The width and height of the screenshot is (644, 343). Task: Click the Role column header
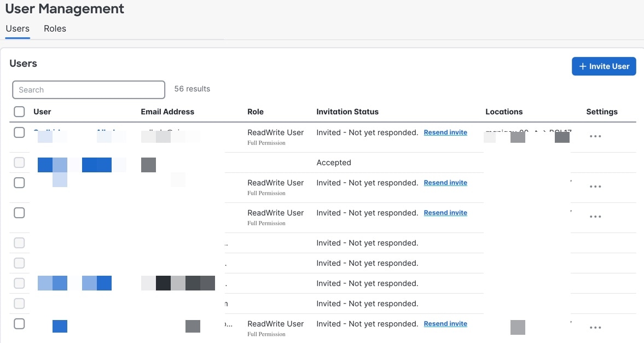coord(256,112)
